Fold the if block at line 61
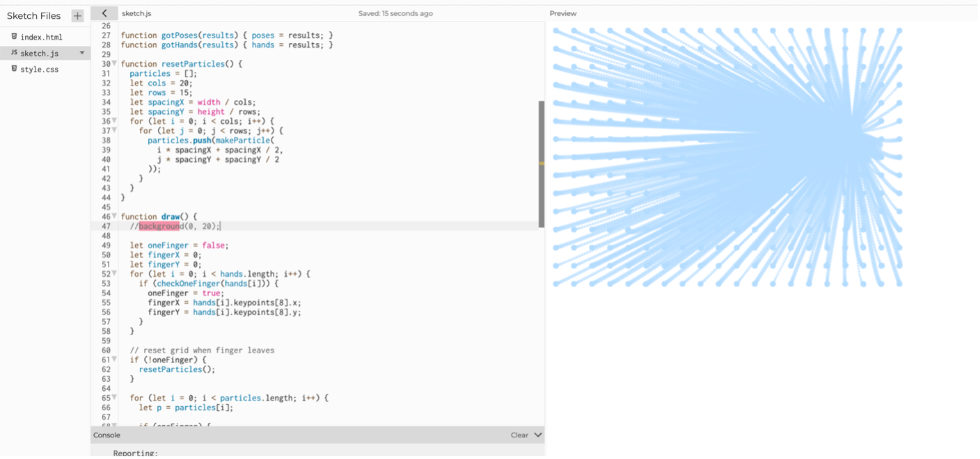Viewport: 980px width, 459px height. [x=115, y=360]
